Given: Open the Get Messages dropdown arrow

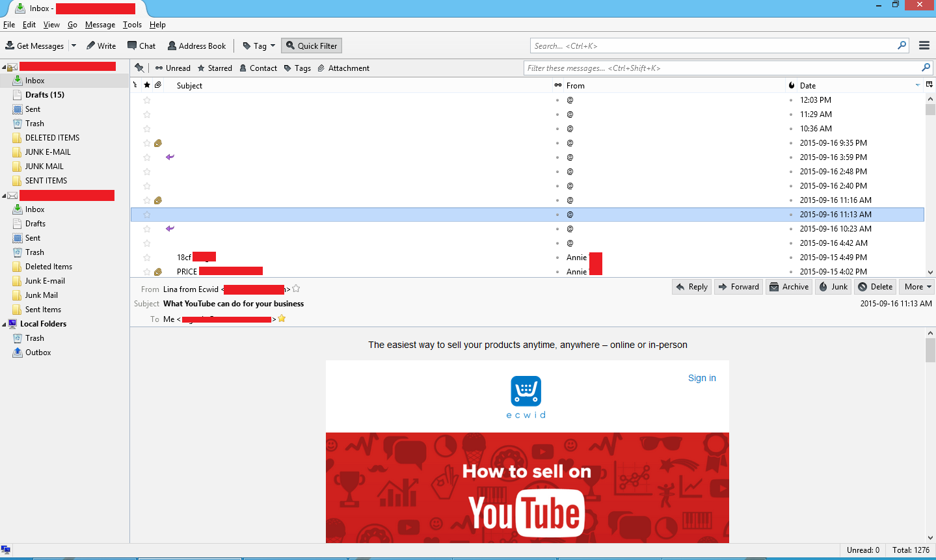Looking at the screenshot, I should [74, 46].
